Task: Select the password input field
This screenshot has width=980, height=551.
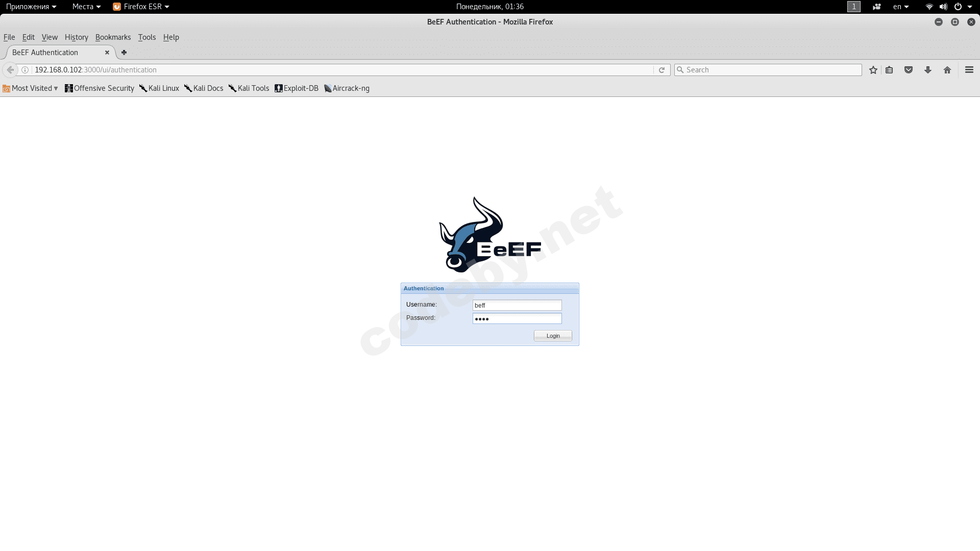Action: [517, 318]
